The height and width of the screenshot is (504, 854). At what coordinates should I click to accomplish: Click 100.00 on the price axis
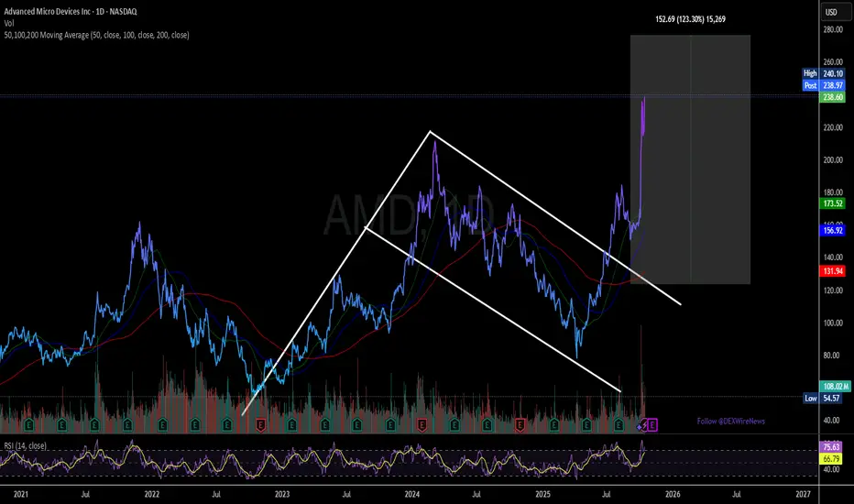point(833,323)
